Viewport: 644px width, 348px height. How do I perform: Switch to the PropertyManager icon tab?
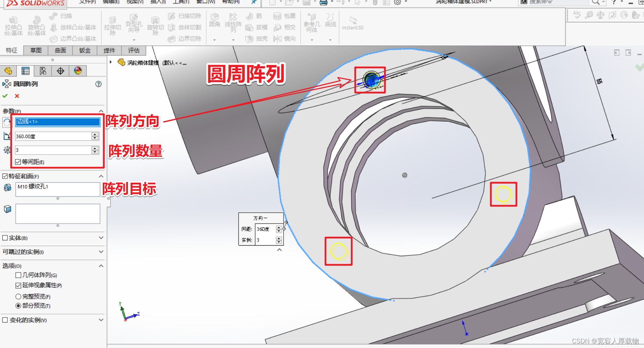point(26,71)
